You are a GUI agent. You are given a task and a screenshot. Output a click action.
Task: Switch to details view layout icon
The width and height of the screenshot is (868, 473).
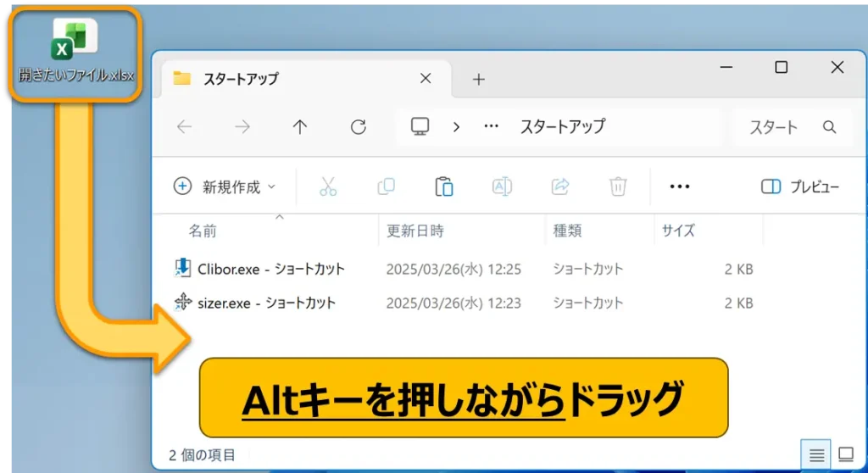tap(816, 454)
